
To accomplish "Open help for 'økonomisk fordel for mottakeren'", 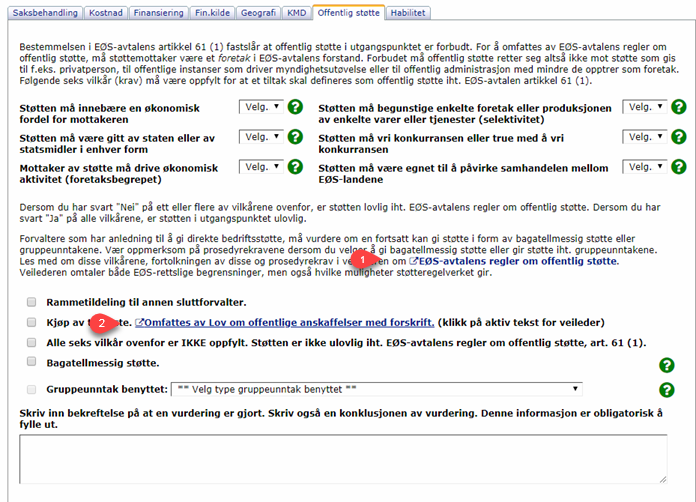I will coord(295,107).
